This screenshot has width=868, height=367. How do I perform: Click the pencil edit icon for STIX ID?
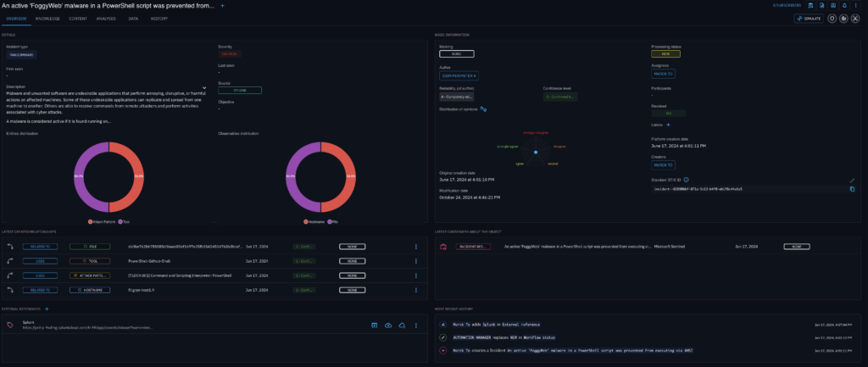pyautogui.click(x=853, y=180)
